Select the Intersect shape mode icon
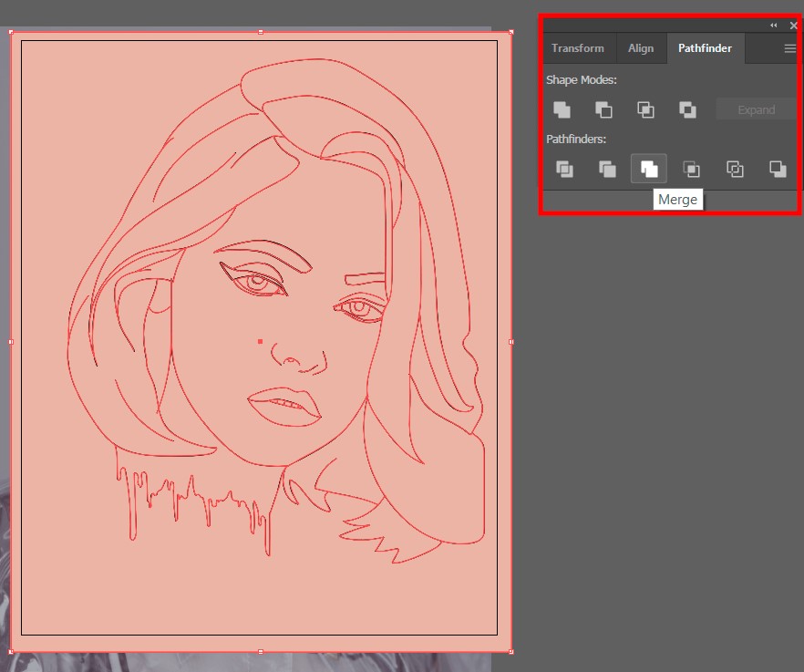Screen dimensions: 804x672 click(645, 109)
